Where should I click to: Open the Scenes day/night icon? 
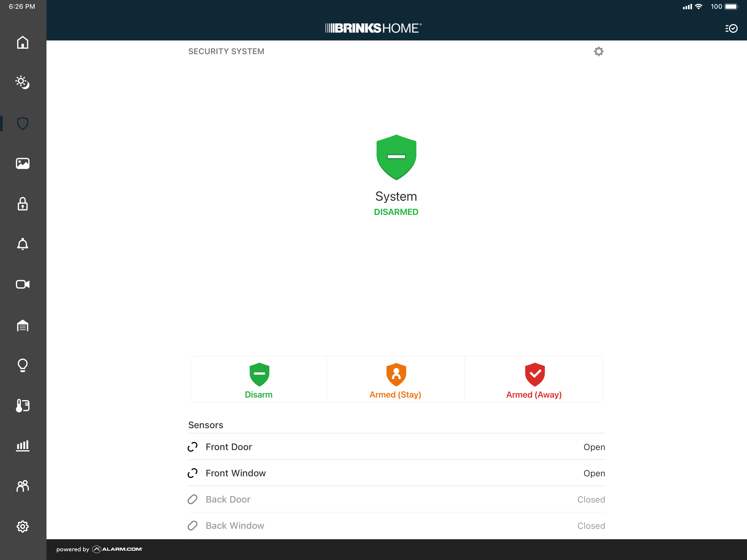click(x=22, y=82)
